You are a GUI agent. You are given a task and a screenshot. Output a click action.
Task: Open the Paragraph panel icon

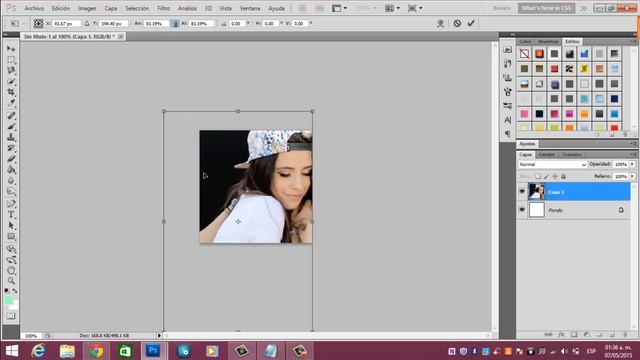pyautogui.click(x=507, y=133)
